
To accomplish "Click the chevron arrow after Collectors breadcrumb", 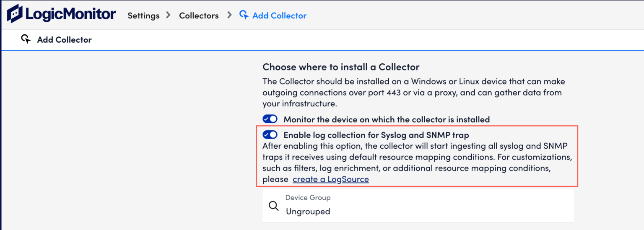I will 229,15.
